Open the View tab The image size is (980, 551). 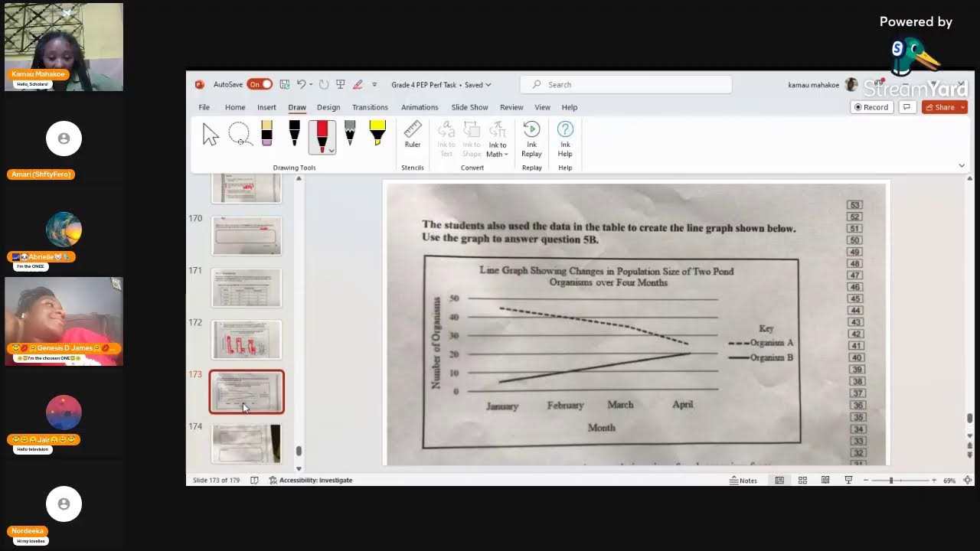pyautogui.click(x=542, y=107)
